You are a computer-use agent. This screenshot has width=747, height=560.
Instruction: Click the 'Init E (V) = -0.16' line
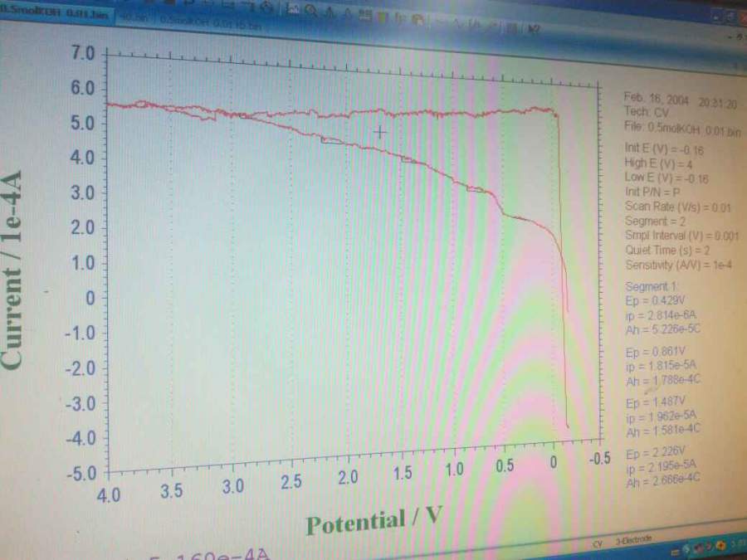664,149
